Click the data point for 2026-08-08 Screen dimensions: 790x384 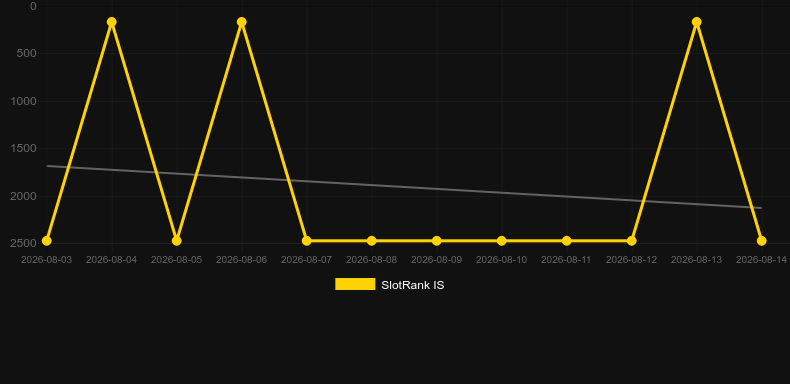coord(371,241)
